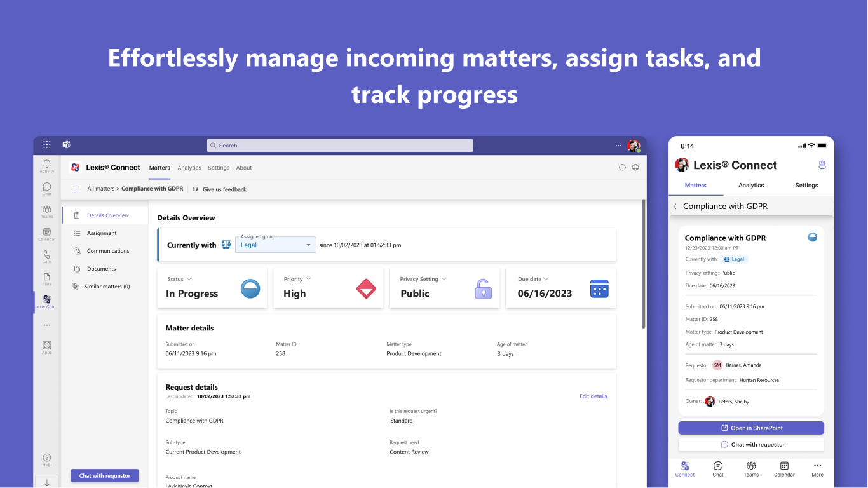Expand the Priority dropdown chevron
Viewport: 868px width, 488px height.
[x=309, y=279]
